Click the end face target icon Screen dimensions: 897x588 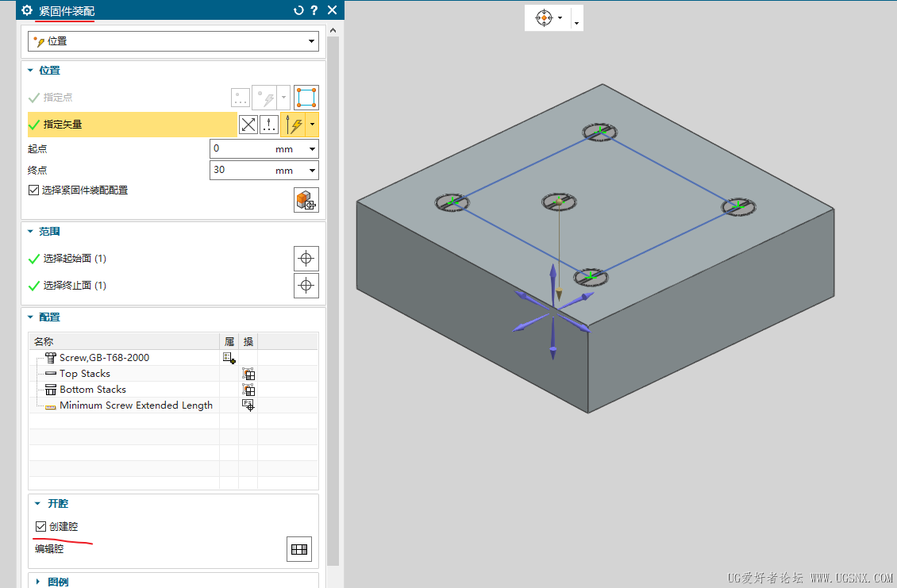(x=306, y=286)
